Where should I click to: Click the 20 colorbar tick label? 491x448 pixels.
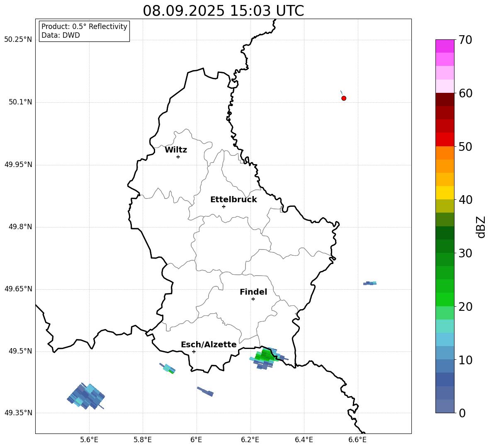tap(465, 307)
